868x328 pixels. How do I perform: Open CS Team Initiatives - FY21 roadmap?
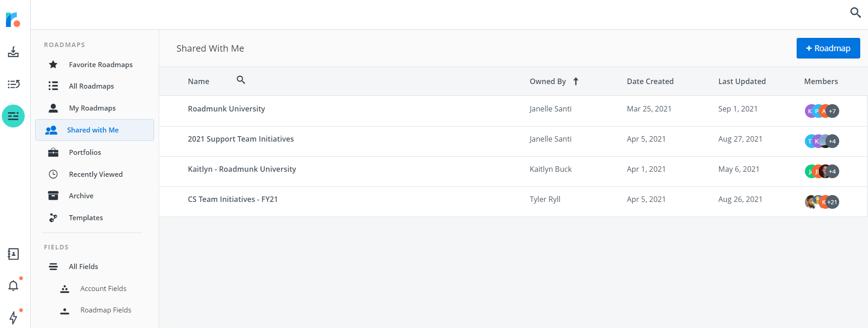(x=233, y=199)
